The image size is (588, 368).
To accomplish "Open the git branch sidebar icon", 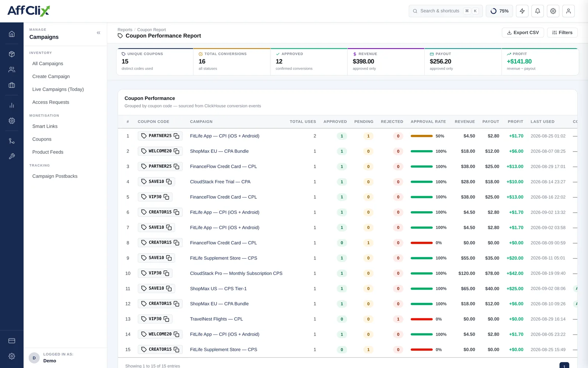I will (12, 141).
